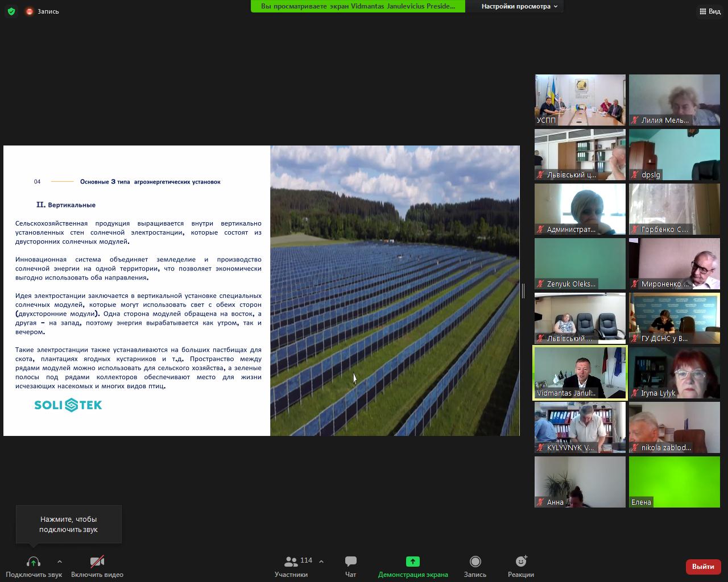
Task: Click the Record icon in toolbar
Action: [x=475, y=562]
